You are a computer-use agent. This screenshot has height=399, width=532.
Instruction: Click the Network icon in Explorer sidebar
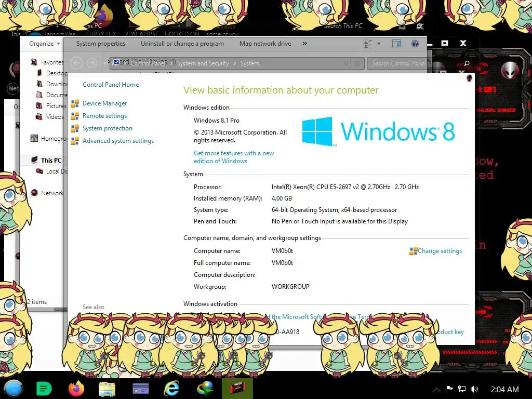pyautogui.click(x=34, y=193)
